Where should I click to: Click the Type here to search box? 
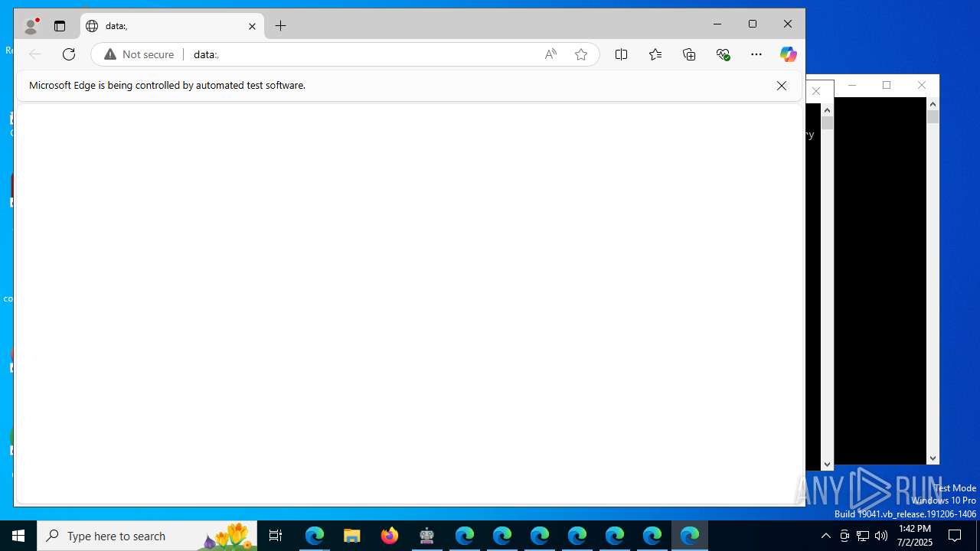147,536
